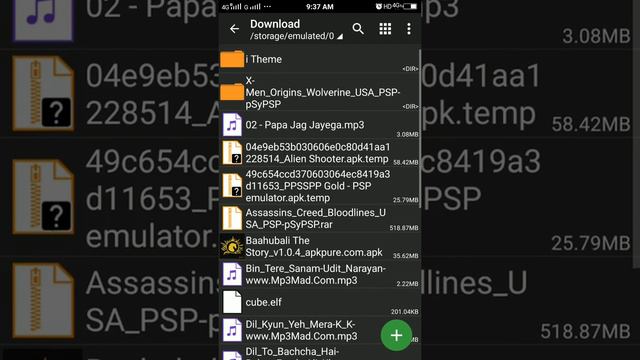Tap rar icon of Assassins Creed Bloodlines
640x360 pixels.
point(232,218)
